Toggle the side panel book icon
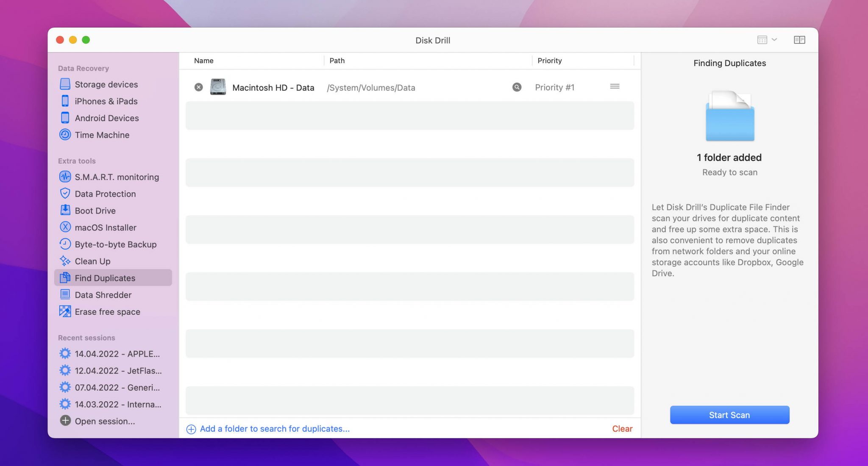The height and width of the screenshot is (466, 868). pyautogui.click(x=799, y=40)
